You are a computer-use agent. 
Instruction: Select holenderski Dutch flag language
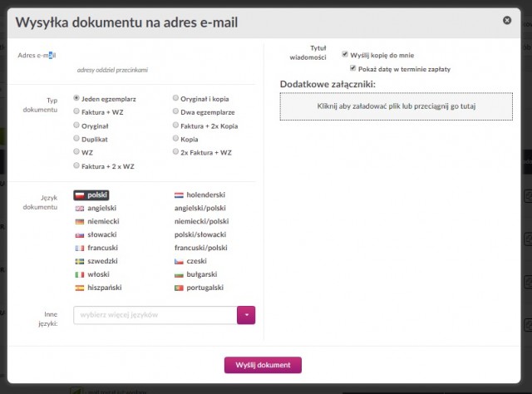point(199,195)
